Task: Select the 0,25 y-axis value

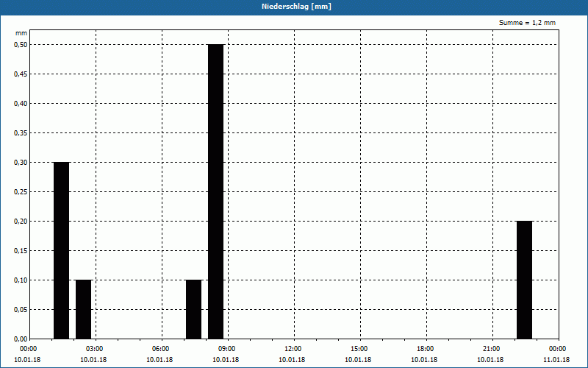Action: pyautogui.click(x=21, y=192)
